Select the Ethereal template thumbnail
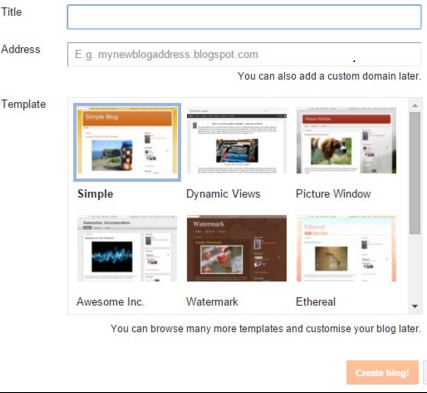This screenshot has height=393, width=427. coord(346,249)
